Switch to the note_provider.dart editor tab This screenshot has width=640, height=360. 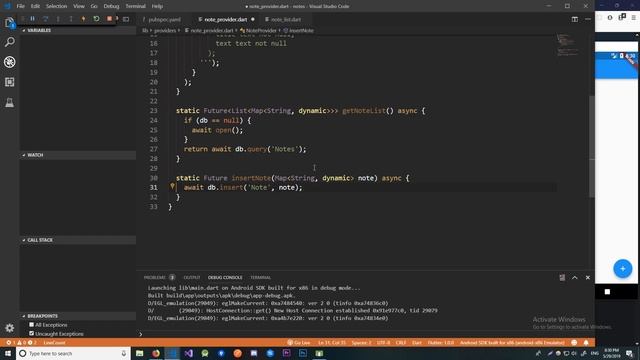tap(226, 19)
